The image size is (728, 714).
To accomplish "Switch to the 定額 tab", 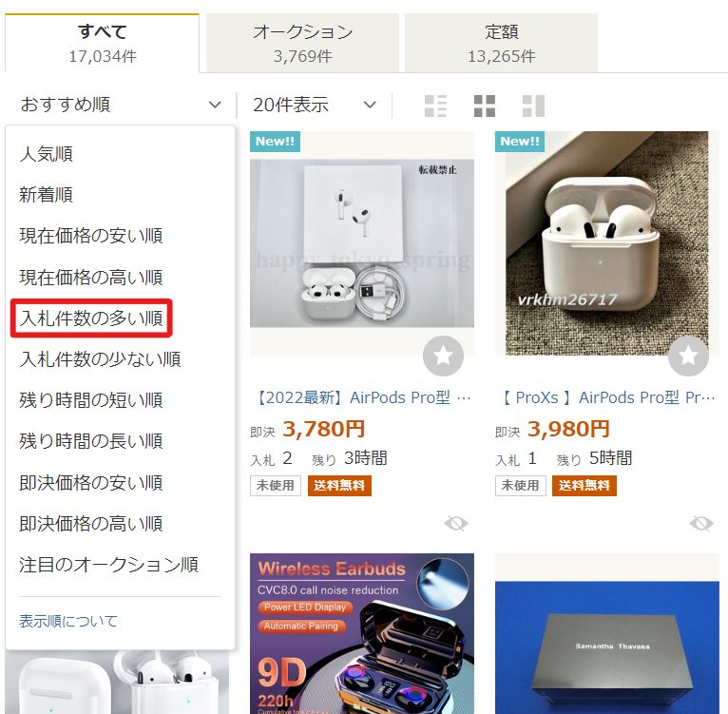I will point(502,43).
